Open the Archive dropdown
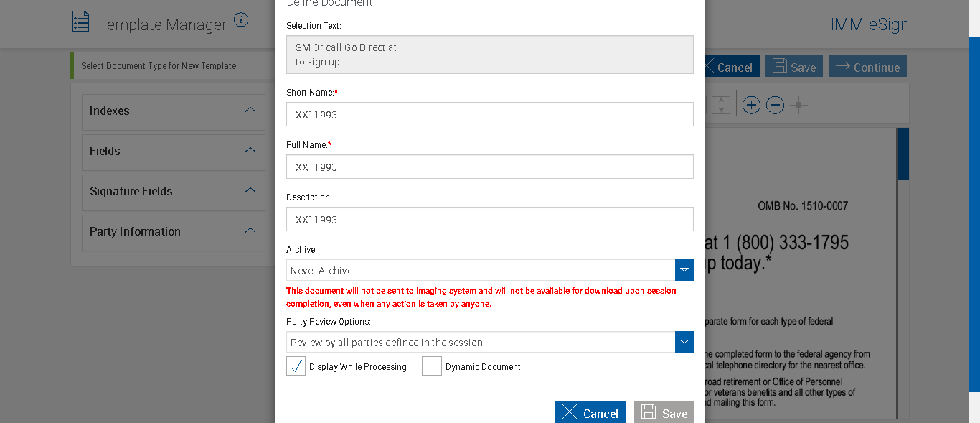Screen dimensions: 980x423 [684, 270]
